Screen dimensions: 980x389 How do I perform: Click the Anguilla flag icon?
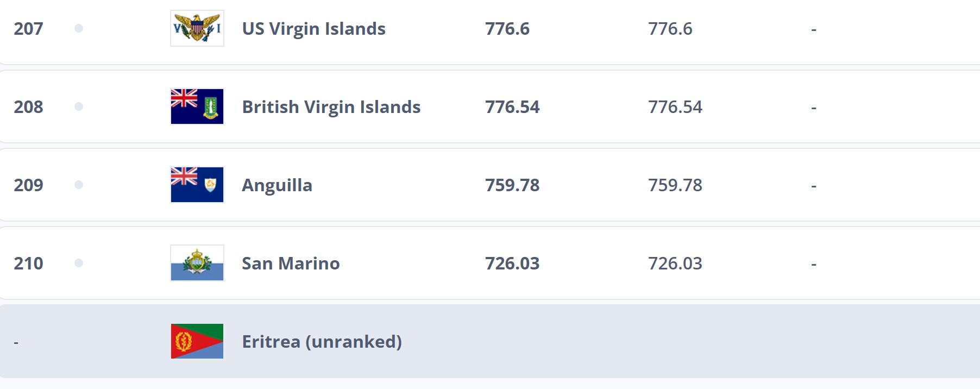tap(197, 185)
